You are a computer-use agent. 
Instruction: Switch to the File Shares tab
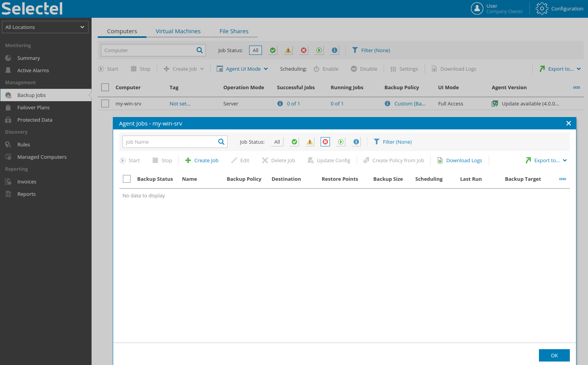(234, 31)
